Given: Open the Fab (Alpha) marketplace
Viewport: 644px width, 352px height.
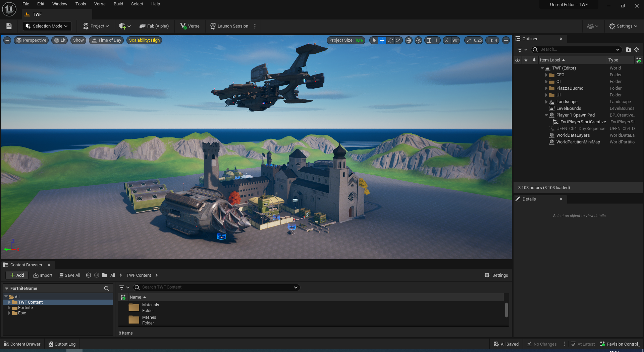Looking at the screenshot, I should (x=154, y=26).
